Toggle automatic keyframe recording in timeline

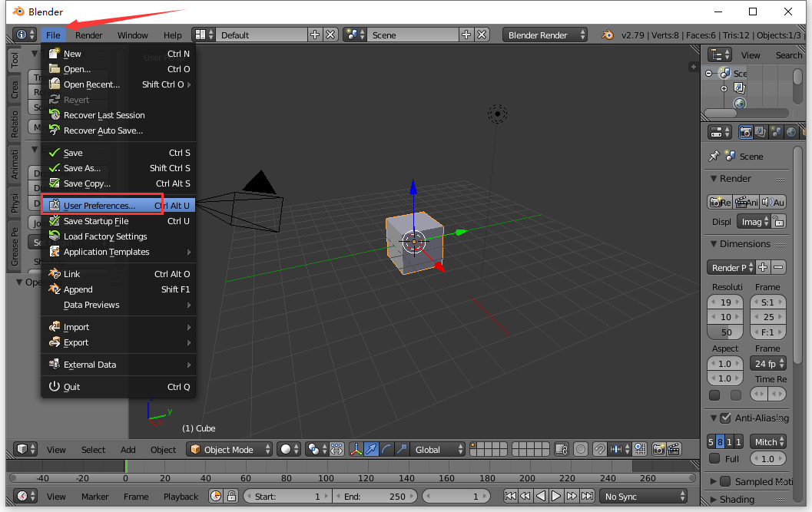point(217,496)
